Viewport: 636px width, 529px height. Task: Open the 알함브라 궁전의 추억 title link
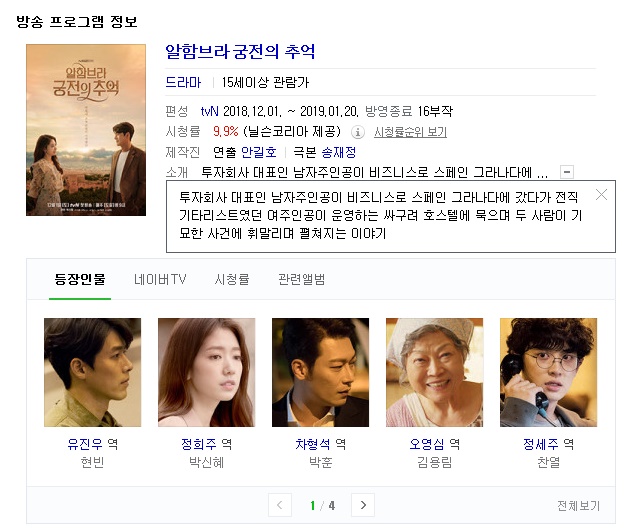click(x=240, y=52)
